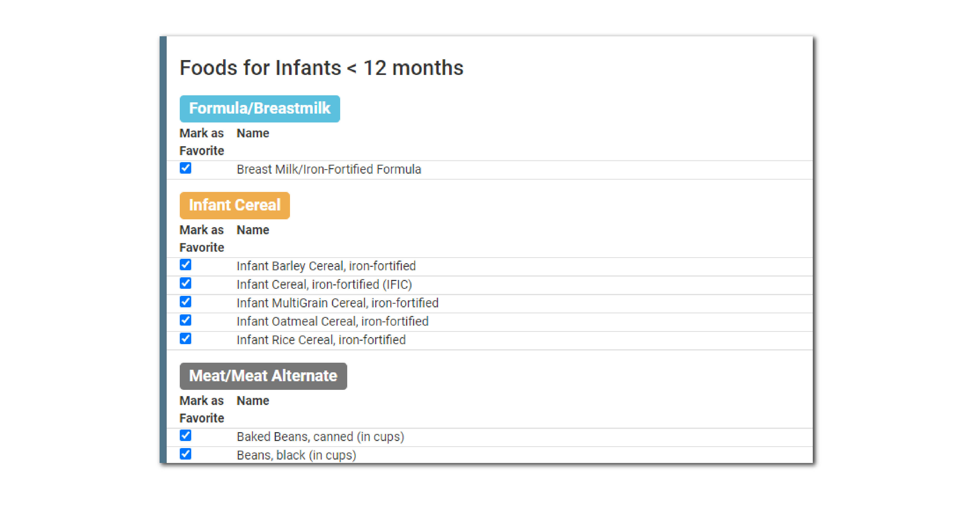
Task: Uncheck favorite for Infant Oatmeal Cereal
Action: click(x=186, y=320)
